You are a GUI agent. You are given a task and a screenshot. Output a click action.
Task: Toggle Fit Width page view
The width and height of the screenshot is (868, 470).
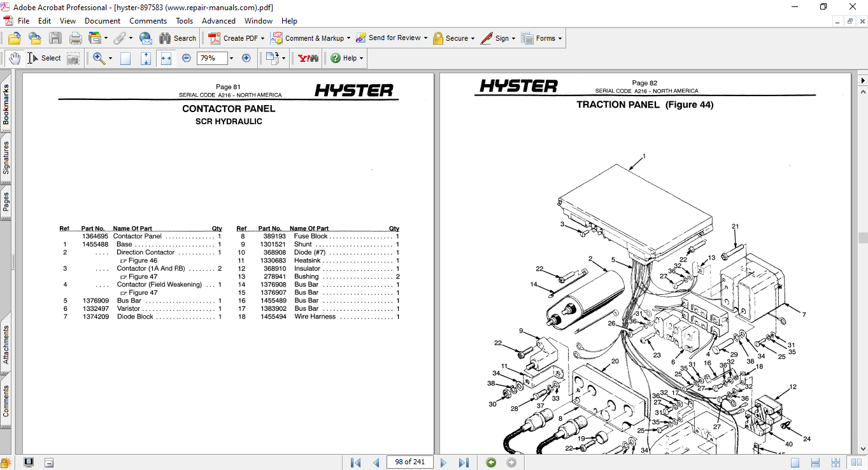(x=166, y=58)
